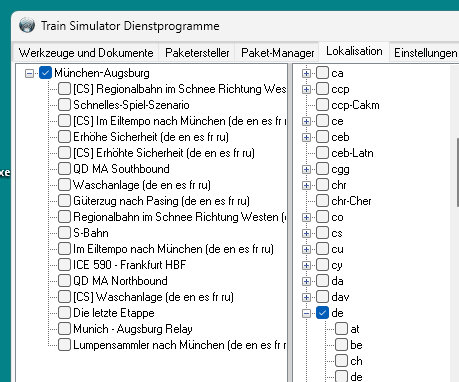Uncheck the München-Augsburg route checkbox
The width and height of the screenshot is (459, 382).
pyautogui.click(x=45, y=73)
